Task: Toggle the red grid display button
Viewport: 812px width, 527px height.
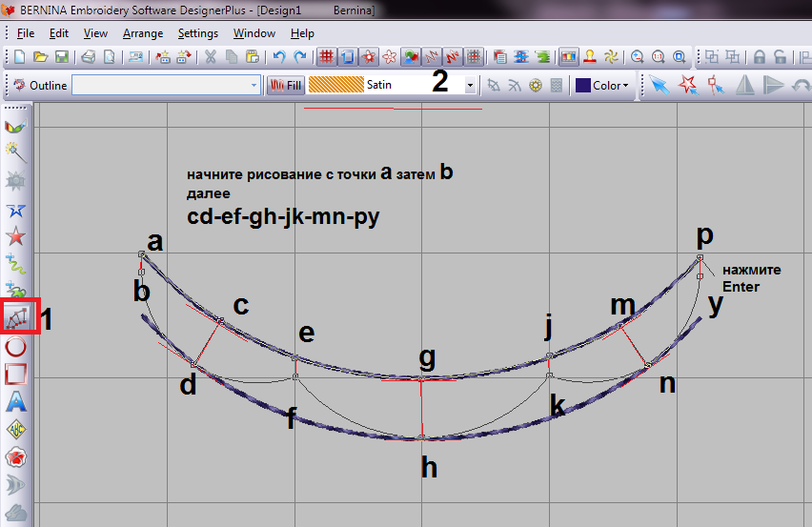Action: [326, 57]
